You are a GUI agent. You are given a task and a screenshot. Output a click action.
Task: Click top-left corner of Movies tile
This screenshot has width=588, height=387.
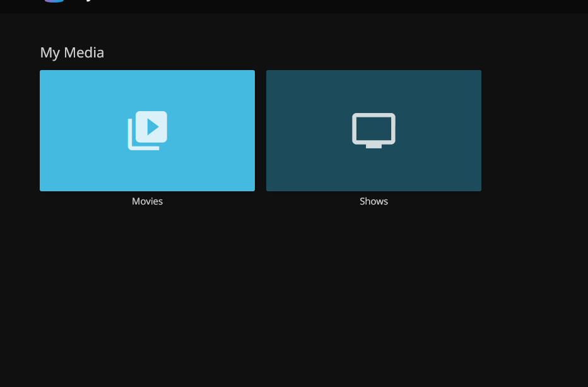tap(42, 73)
